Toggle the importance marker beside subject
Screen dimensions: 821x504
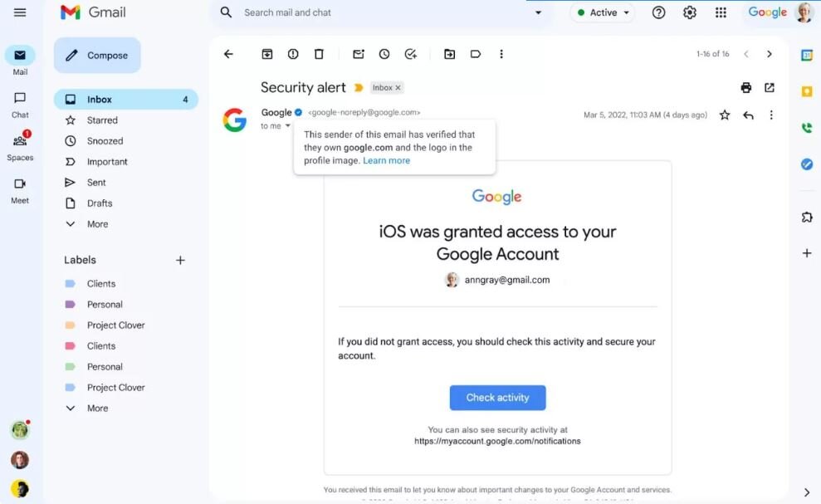pos(359,88)
